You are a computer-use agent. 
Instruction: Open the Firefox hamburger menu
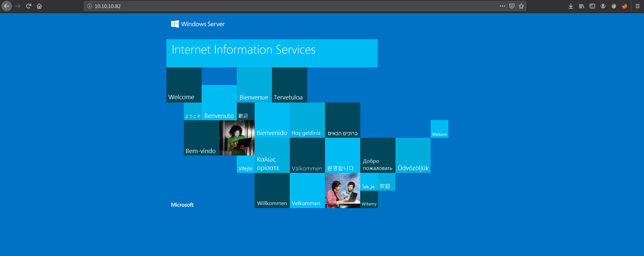(638, 6)
